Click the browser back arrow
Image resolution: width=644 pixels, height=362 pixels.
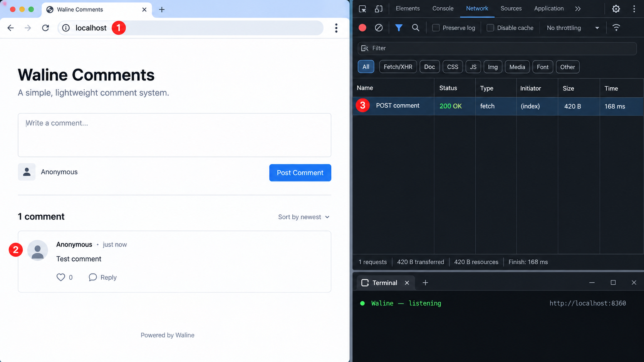pos(10,28)
